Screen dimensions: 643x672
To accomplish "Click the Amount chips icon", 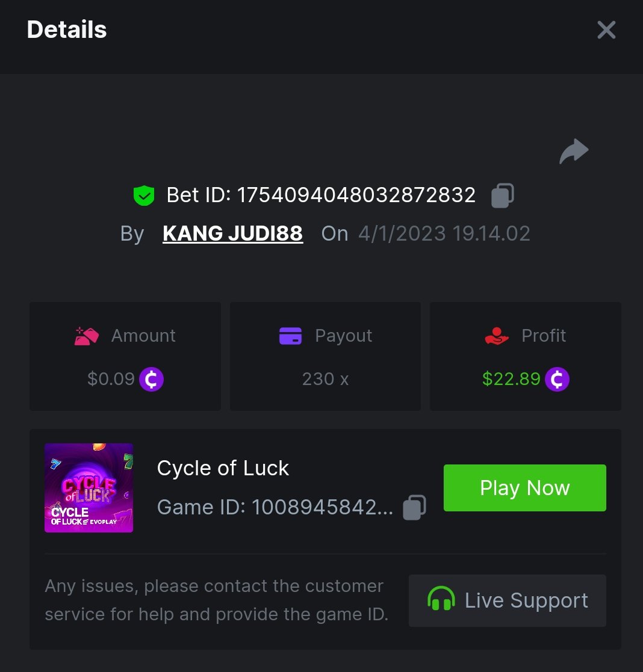I will point(87,336).
